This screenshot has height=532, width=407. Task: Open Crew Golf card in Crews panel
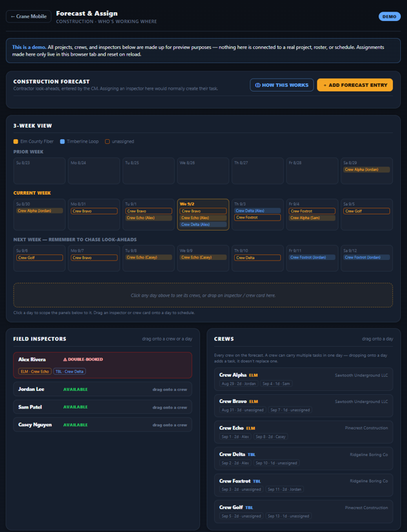tap(304, 512)
